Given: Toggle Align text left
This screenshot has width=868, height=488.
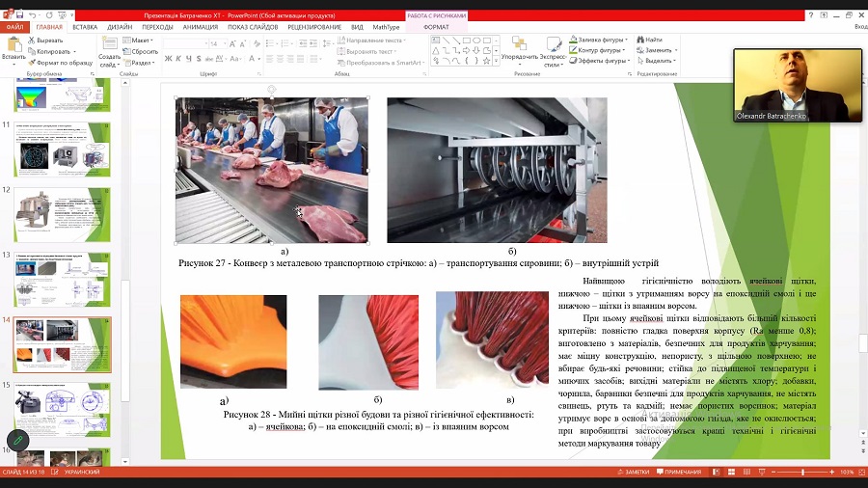Looking at the screenshot, I should coord(270,59).
